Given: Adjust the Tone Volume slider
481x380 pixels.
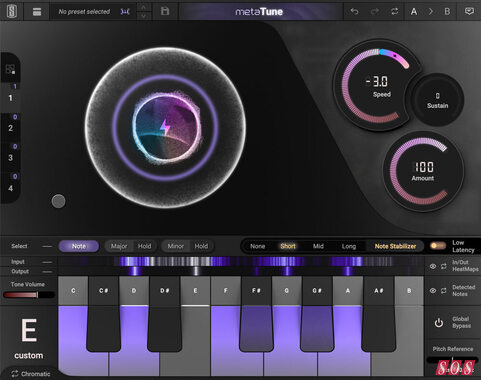Looking at the screenshot, I should (x=28, y=295).
